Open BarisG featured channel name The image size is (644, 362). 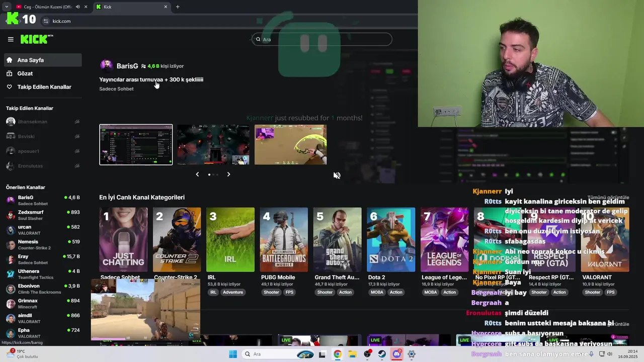coord(127,66)
